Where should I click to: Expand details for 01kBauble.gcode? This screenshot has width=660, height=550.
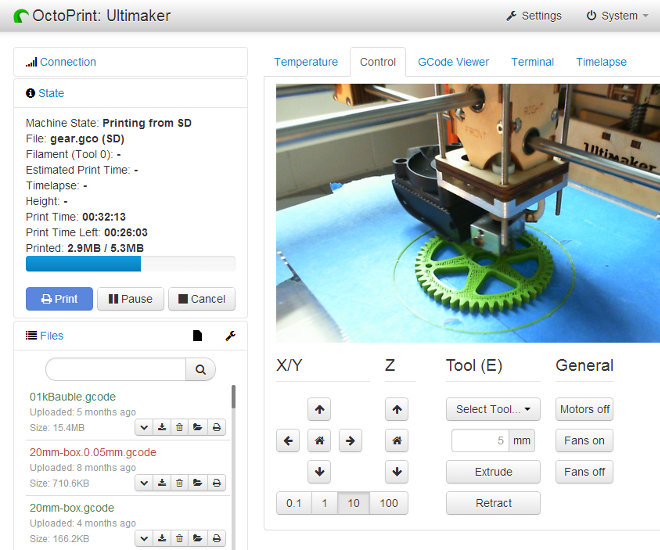[144, 428]
